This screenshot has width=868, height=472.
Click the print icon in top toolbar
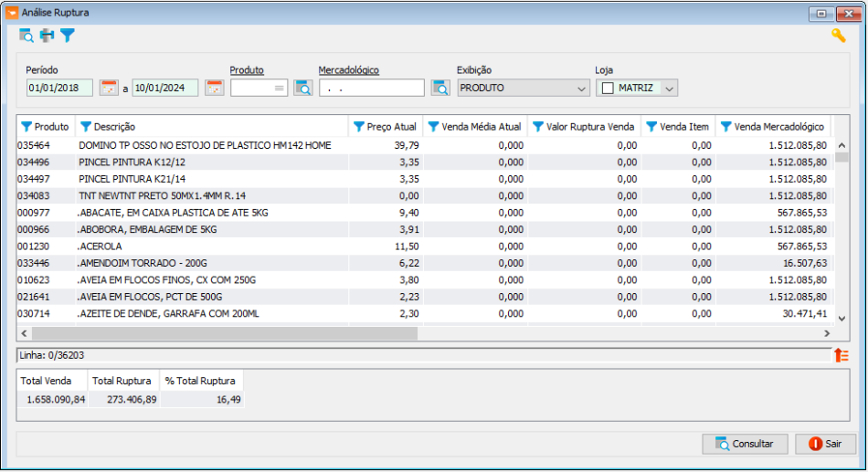[47, 36]
